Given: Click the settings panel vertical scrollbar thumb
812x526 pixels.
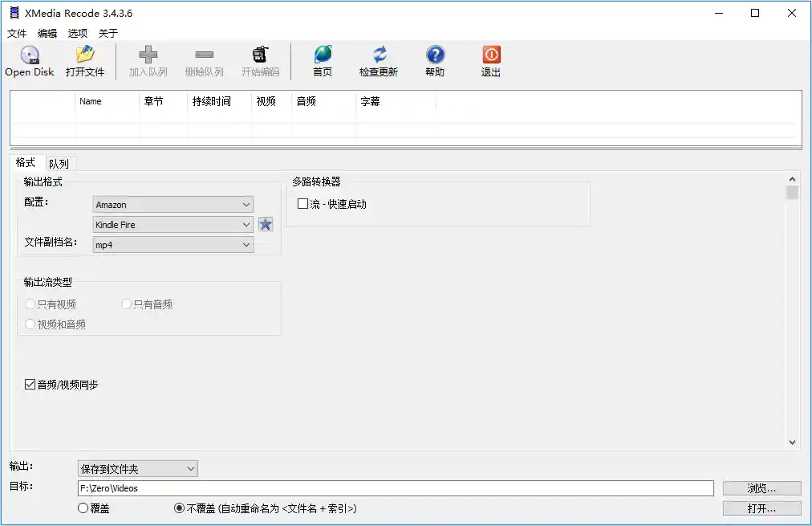Looking at the screenshot, I should [x=792, y=192].
